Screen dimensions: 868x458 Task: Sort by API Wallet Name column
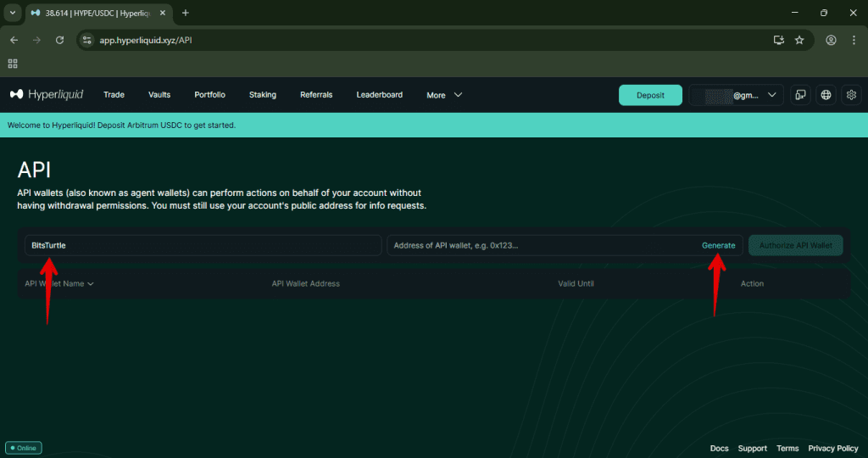tap(58, 283)
